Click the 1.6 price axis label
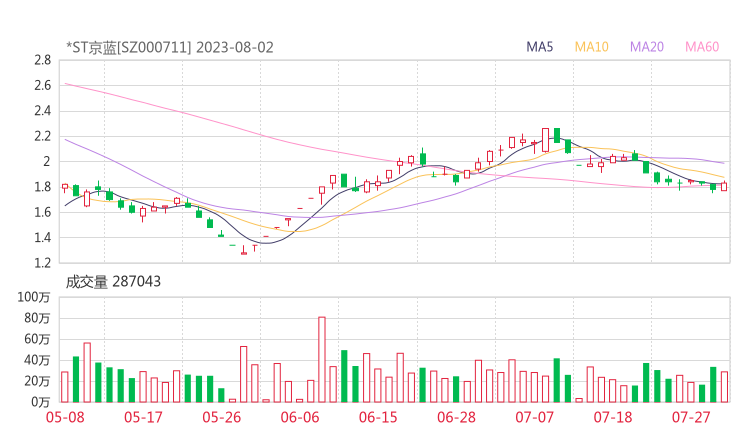The image size is (740, 440). tap(42, 212)
